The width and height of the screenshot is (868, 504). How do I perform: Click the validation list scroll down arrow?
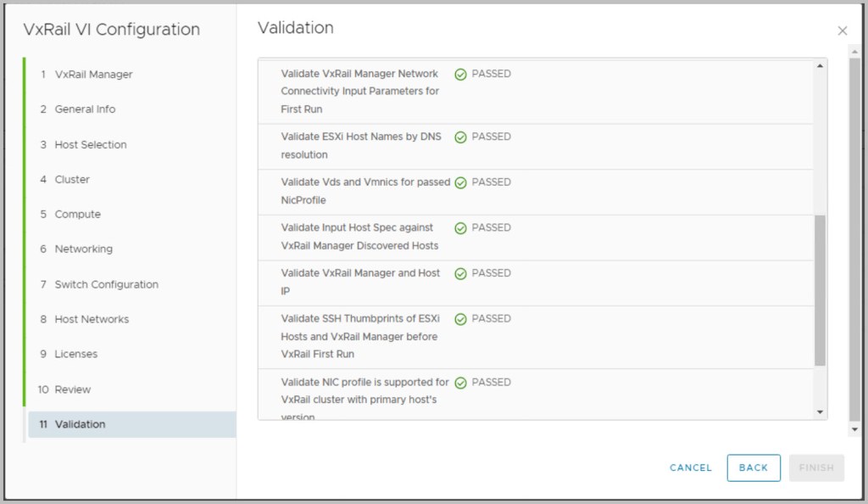click(x=820, y=412)
